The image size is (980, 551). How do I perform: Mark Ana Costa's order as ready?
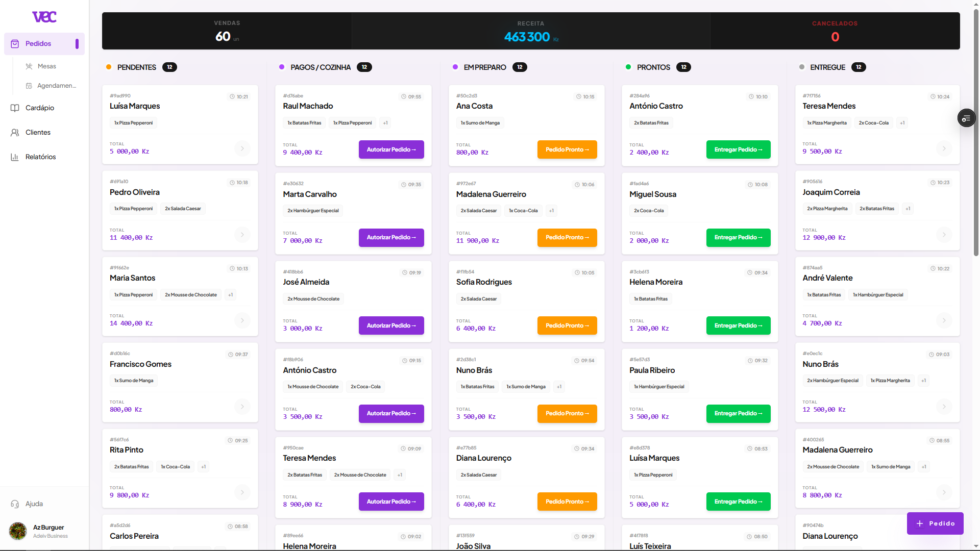567,149
